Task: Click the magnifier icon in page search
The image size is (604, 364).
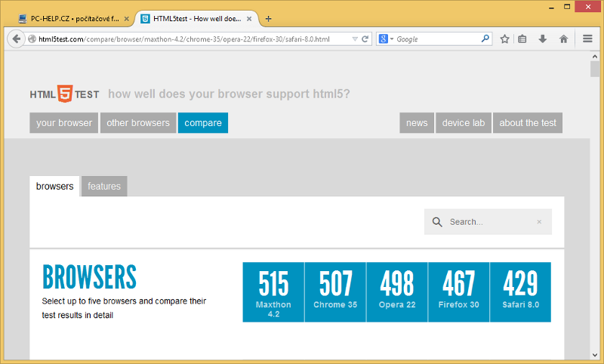Action: coord(437,222)
